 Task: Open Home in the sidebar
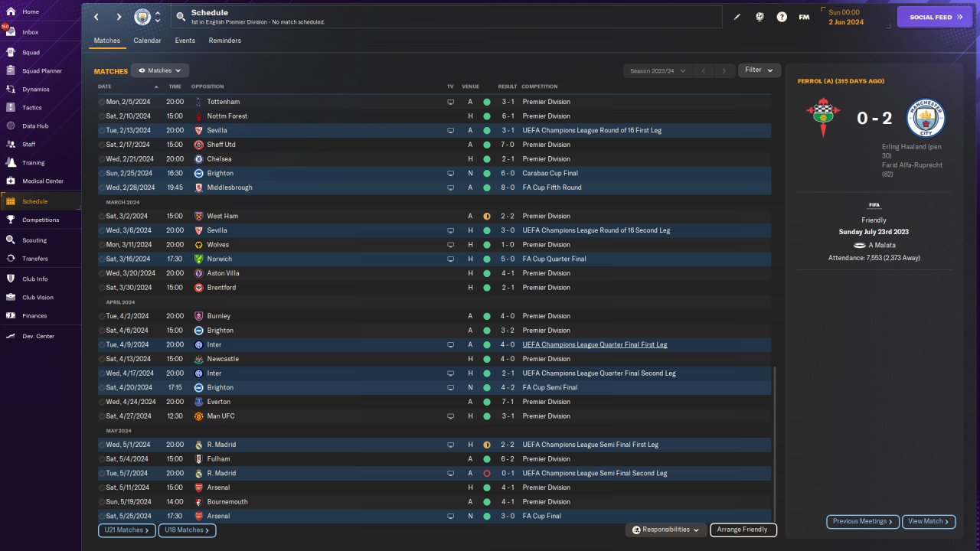(x=40, y=11)
